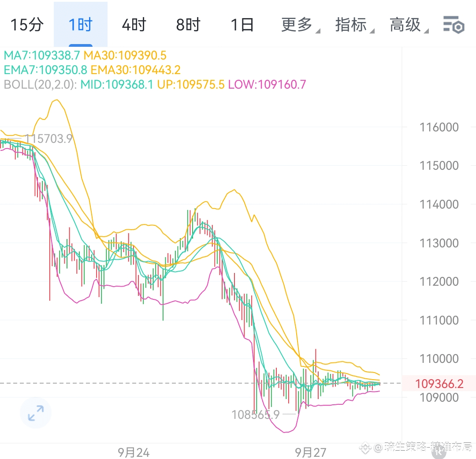
Task: Tap the MA7 indicator value label
Action: coord(42,55)
